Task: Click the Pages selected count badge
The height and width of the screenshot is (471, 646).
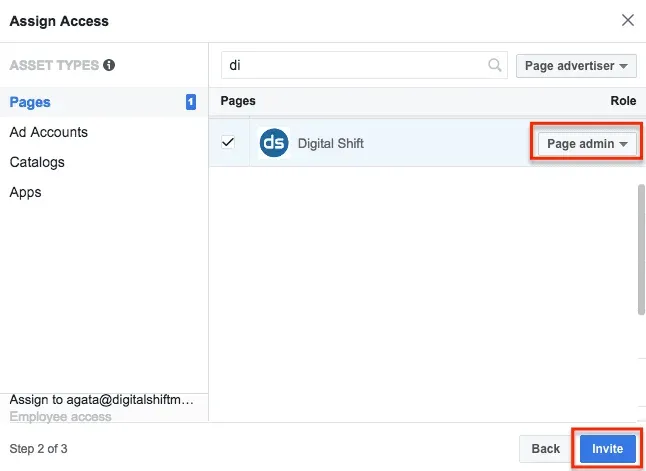Action: [x=191, y=102]
